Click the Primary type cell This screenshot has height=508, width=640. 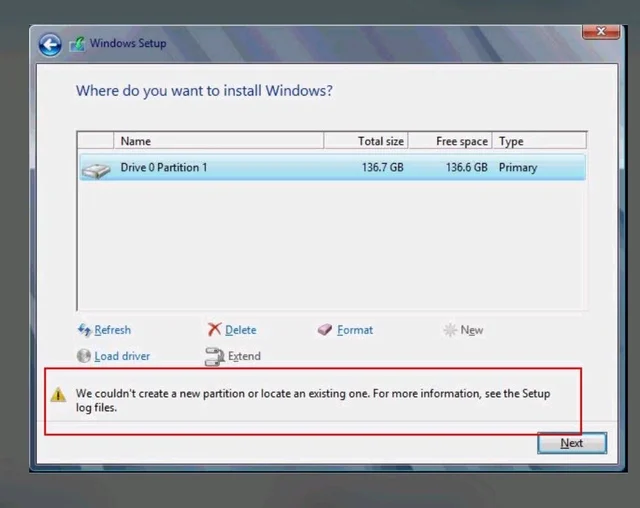pyautogui.click(x=518, y=168)
